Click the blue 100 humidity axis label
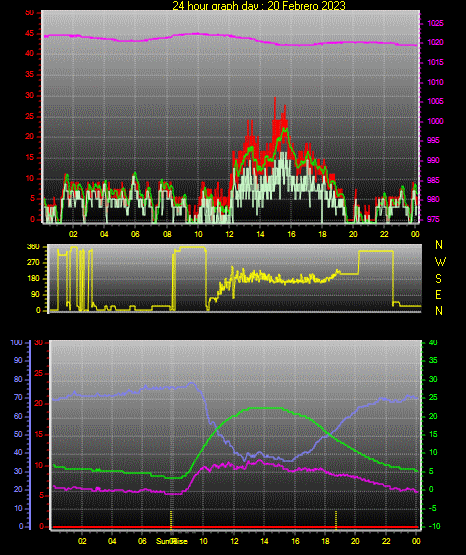Image resolution: width=466 pixels, height=555 pixels. tap(17, 342)
